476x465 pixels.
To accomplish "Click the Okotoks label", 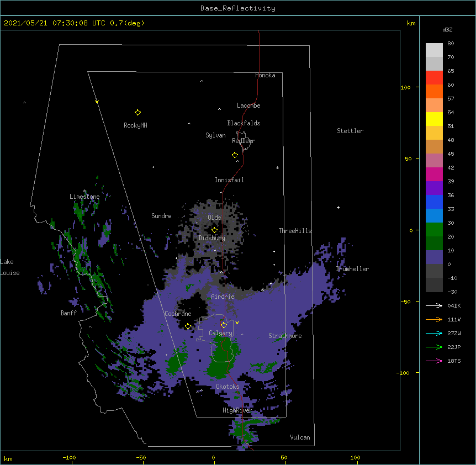I will (228, 387).
